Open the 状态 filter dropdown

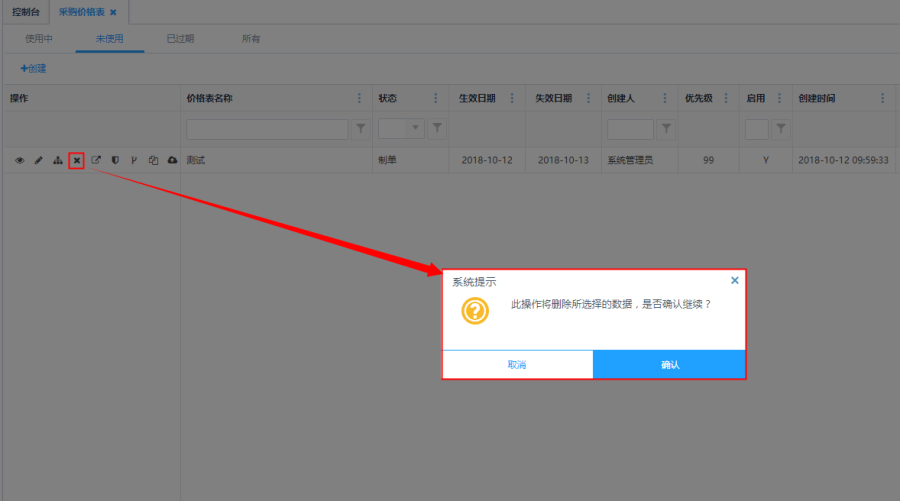pyautogui.click(x=414, y=129)
